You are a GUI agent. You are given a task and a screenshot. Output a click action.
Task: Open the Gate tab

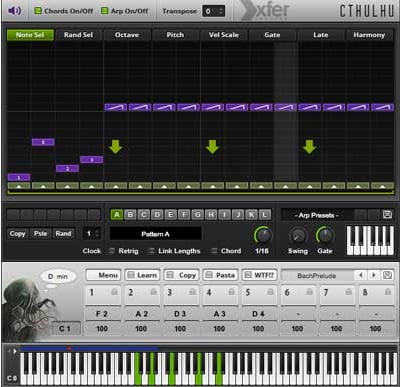[272, 35]
